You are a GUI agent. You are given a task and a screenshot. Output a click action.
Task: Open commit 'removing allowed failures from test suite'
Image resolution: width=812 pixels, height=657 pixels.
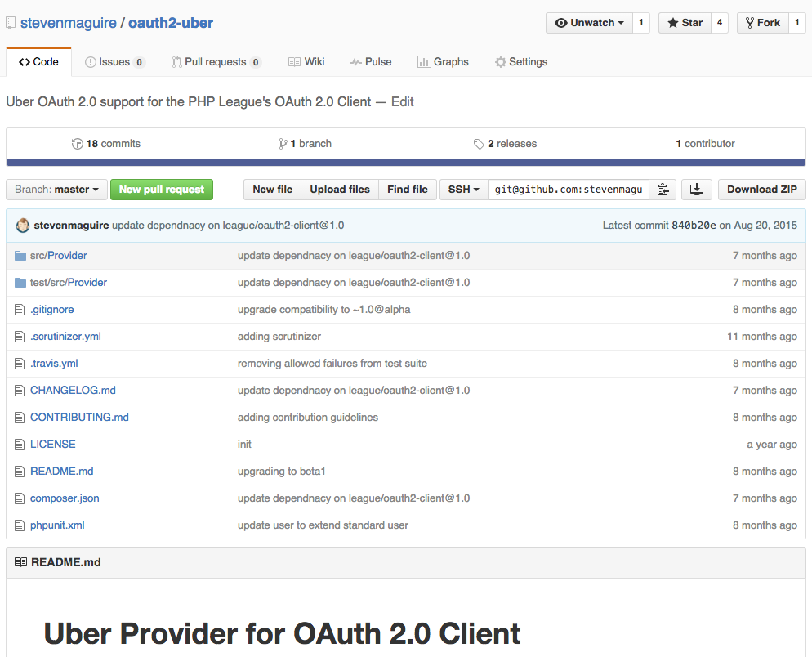tap(332, 363)
